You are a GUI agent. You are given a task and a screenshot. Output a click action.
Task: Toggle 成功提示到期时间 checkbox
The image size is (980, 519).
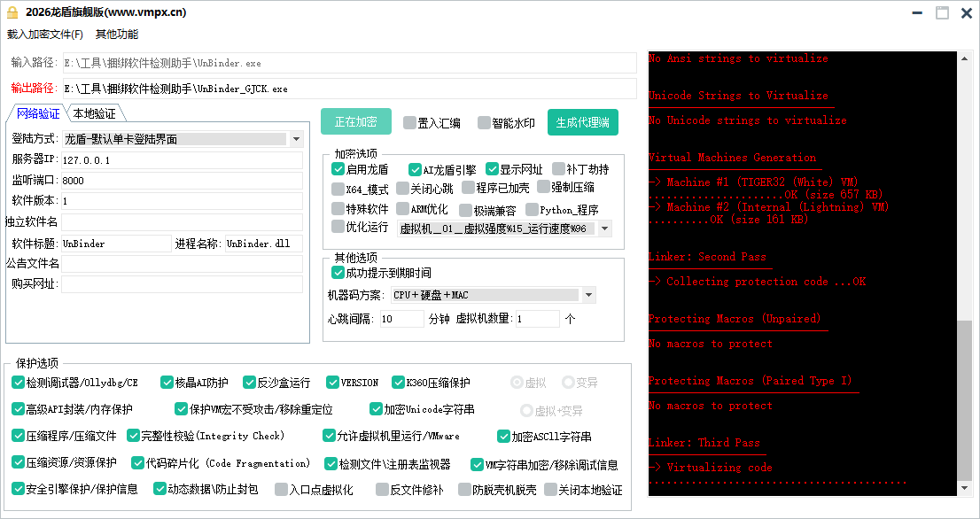[338, 272]
